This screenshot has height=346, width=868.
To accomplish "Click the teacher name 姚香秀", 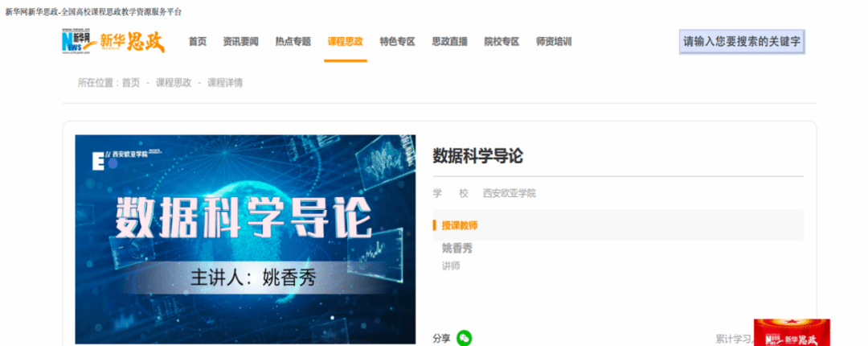I will click(x=457, y=249).
